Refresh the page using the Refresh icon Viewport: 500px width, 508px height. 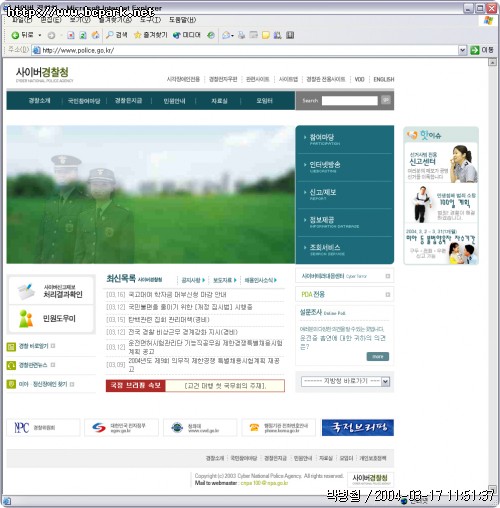(83, 35)
